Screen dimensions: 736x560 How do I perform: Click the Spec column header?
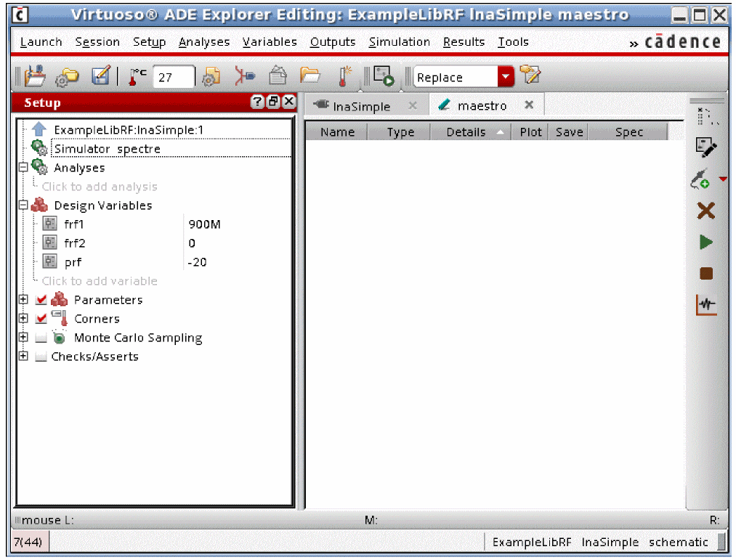coord(628,132)
